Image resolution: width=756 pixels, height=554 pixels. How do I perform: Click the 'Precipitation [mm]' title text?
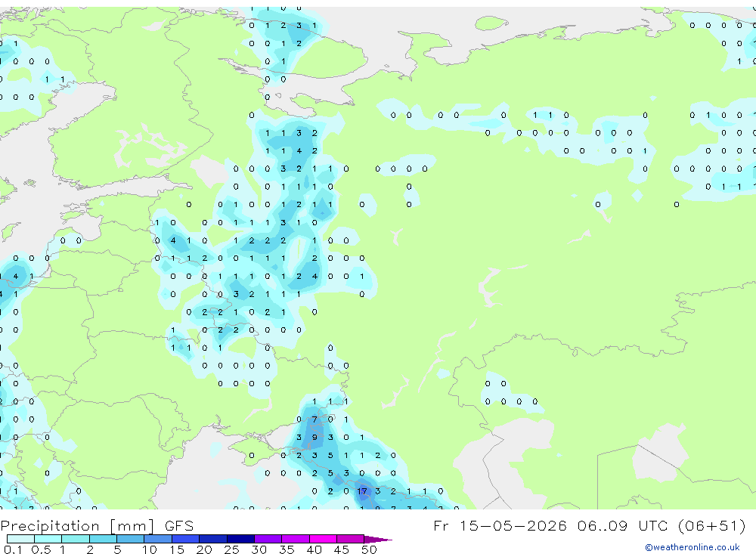(78, 526)
